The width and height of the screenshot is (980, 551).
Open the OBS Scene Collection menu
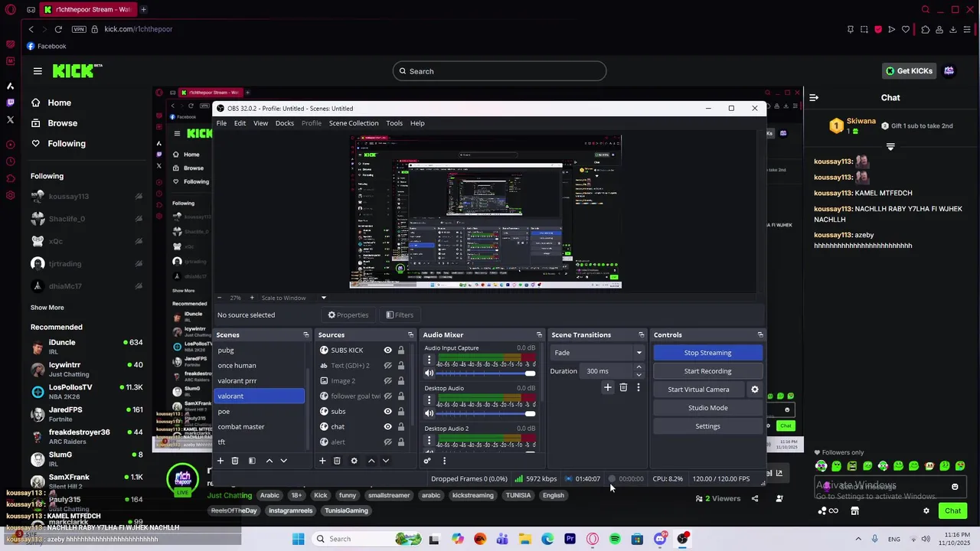354,123
